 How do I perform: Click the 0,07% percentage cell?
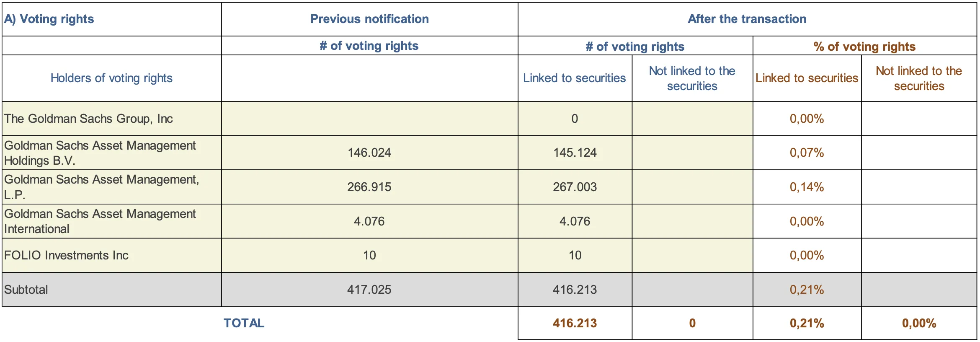tap(807, 153)
